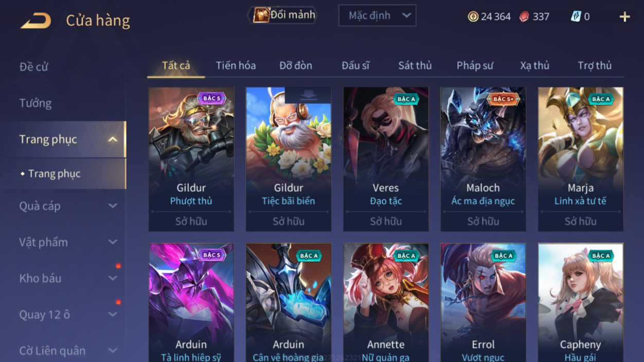Select the Tiến hóa filter tab

pos(236,65)
